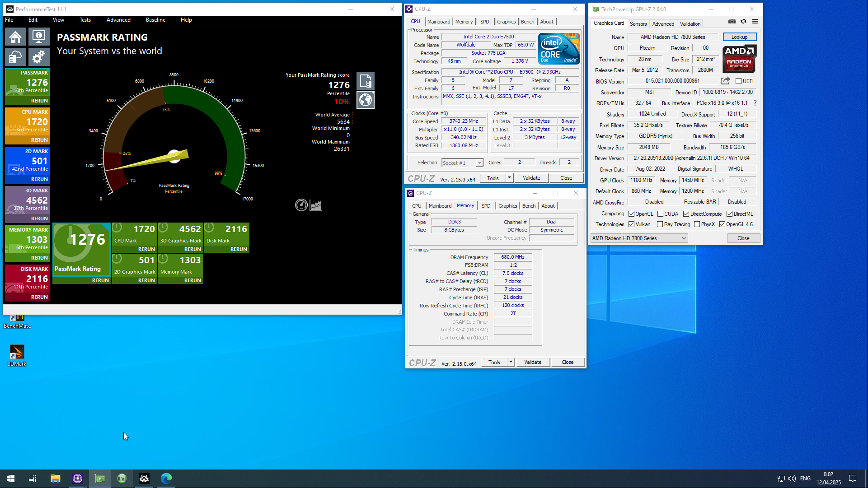Open the notification center icon

tap(853, 479)
